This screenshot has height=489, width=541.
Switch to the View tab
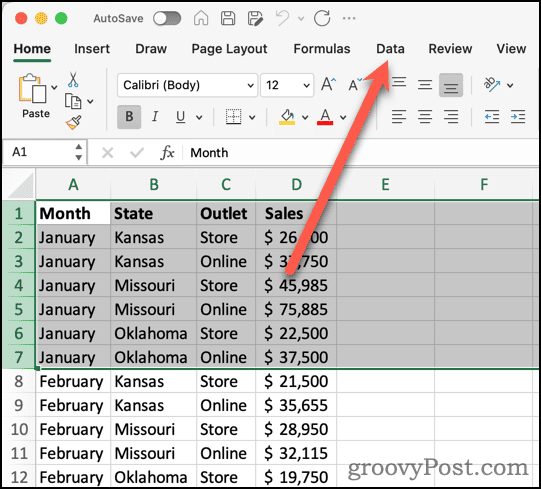(511, 49)
